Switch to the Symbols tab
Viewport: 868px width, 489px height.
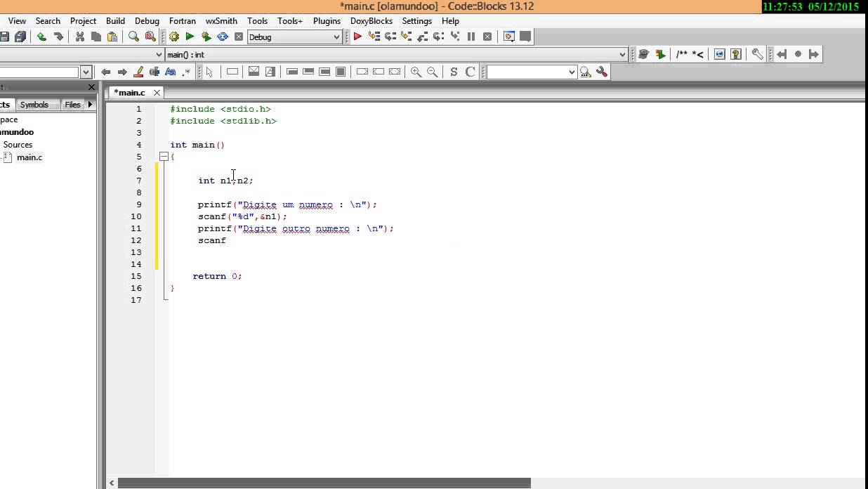pyautogui.click(x=34, y=105)
